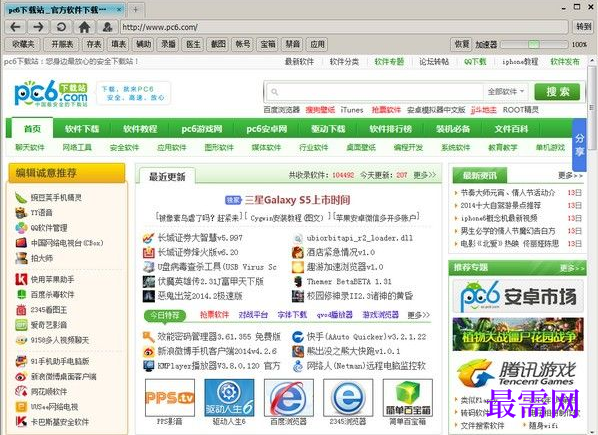Open the 软件教程 navigation tab
The width and height of the screenshot is (598, 435).
(x=140, y=129)
